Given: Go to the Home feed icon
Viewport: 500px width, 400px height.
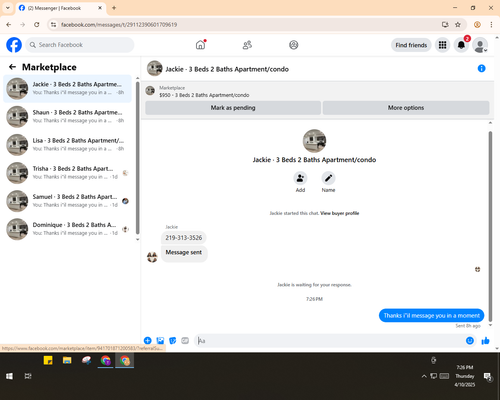Looking at the screenshot, I should click(200, 45).
